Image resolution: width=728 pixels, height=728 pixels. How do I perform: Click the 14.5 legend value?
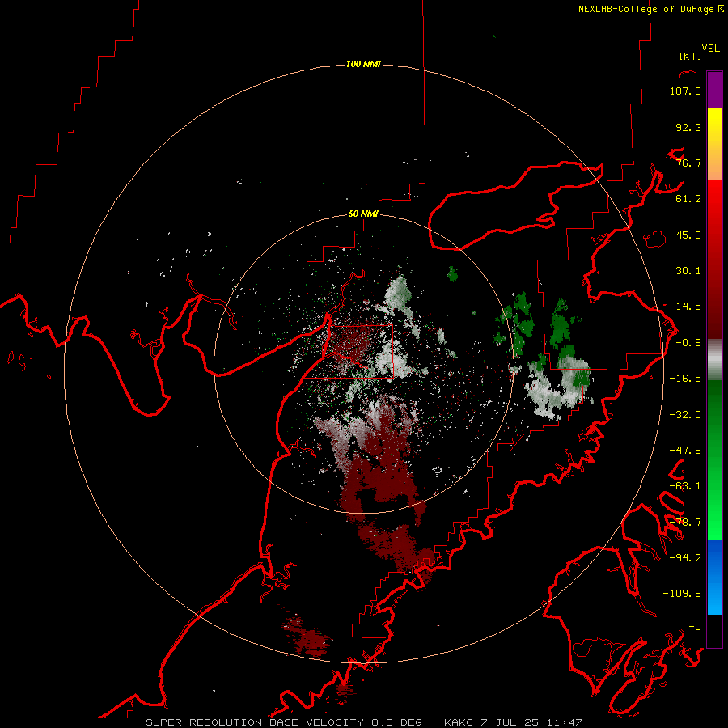coord(688,307)
